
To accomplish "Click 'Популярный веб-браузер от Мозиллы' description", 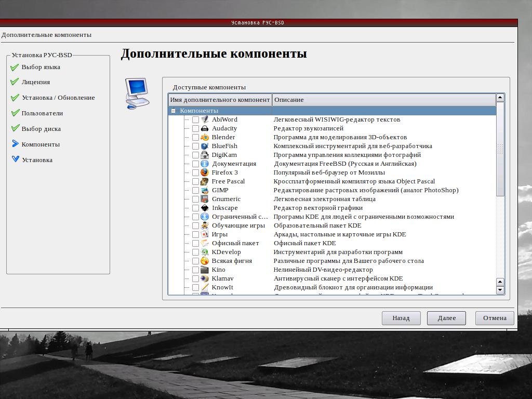I will tap(329, 172).
